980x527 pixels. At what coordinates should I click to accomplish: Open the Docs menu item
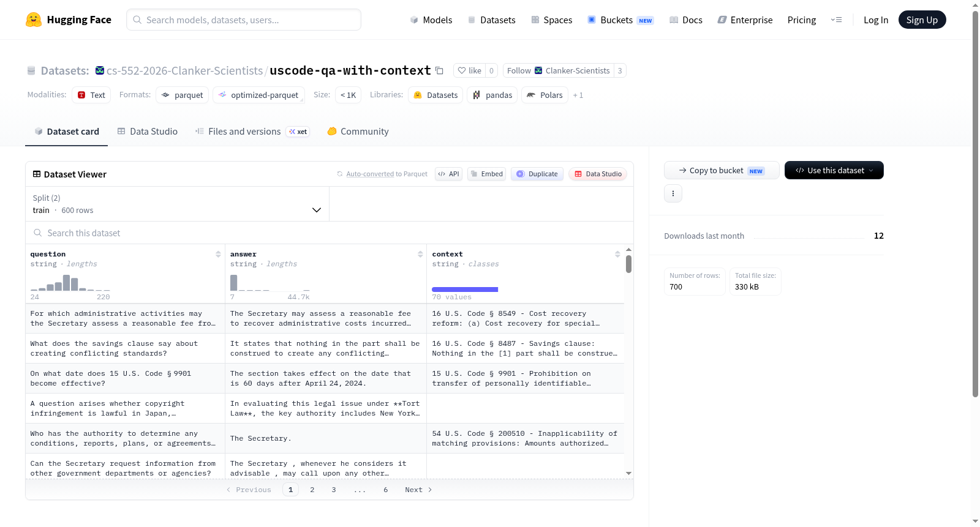(686, 20)
